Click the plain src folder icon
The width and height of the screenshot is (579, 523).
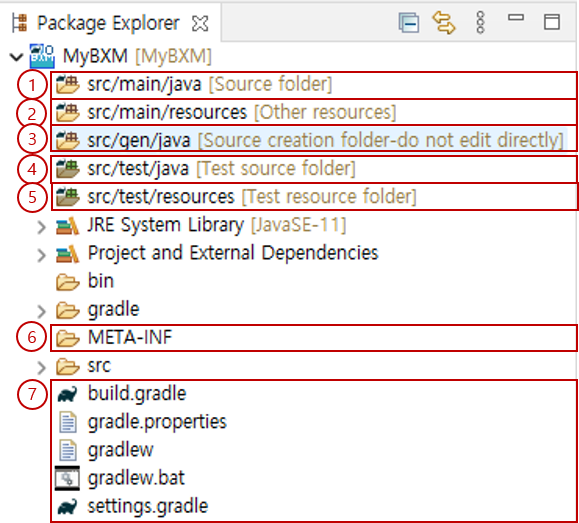coord(68,366)
